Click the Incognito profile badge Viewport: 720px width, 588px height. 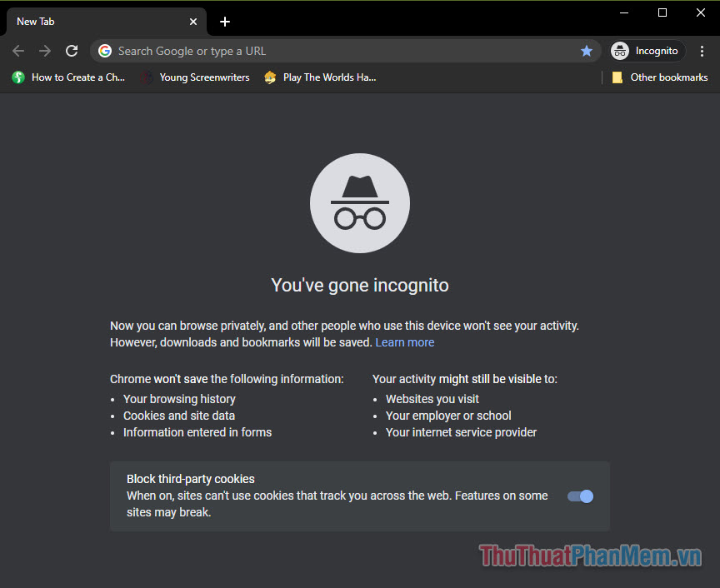646,51
